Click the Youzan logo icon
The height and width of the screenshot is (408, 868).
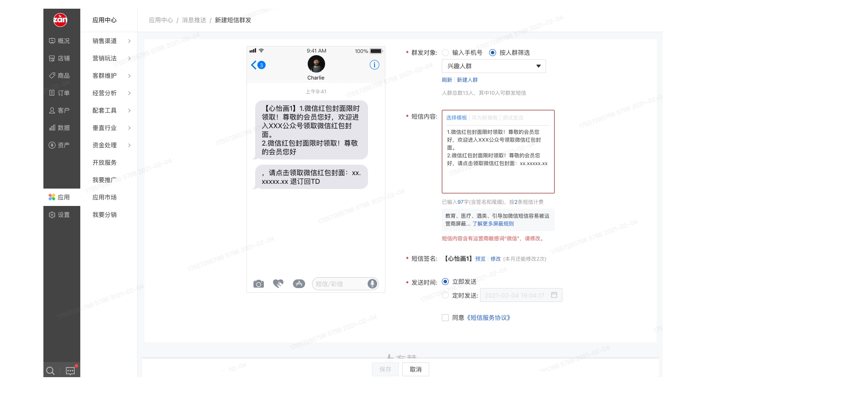tap(60, 20)
